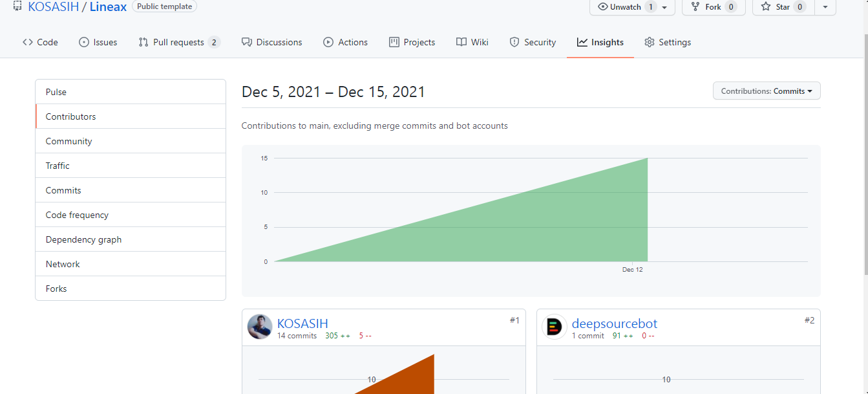Open Commits in the sidebar
The height and width of the screenshot is (394, 868).
click(x=131, y=190)
